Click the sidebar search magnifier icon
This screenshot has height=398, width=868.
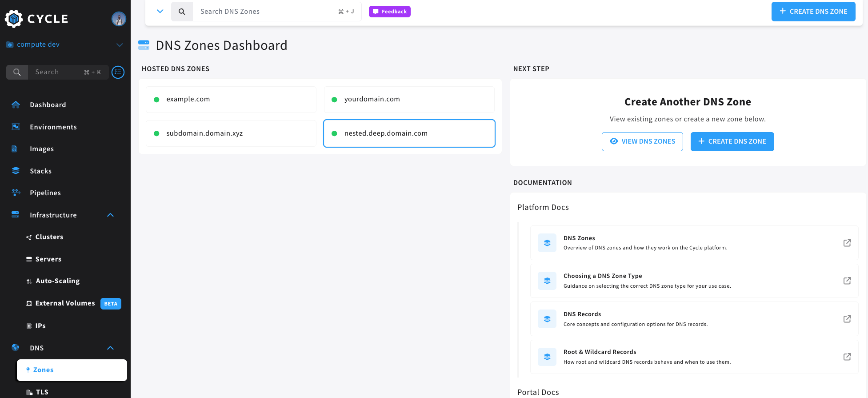17,72
